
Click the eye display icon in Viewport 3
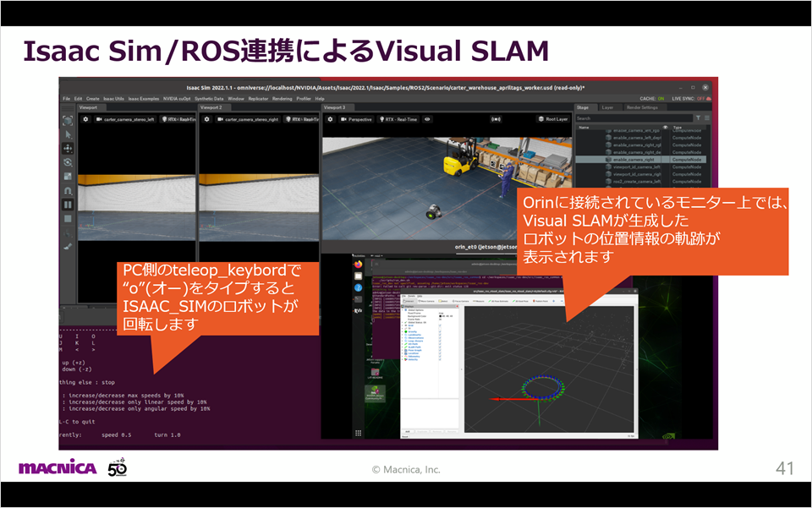click(427, 119)
